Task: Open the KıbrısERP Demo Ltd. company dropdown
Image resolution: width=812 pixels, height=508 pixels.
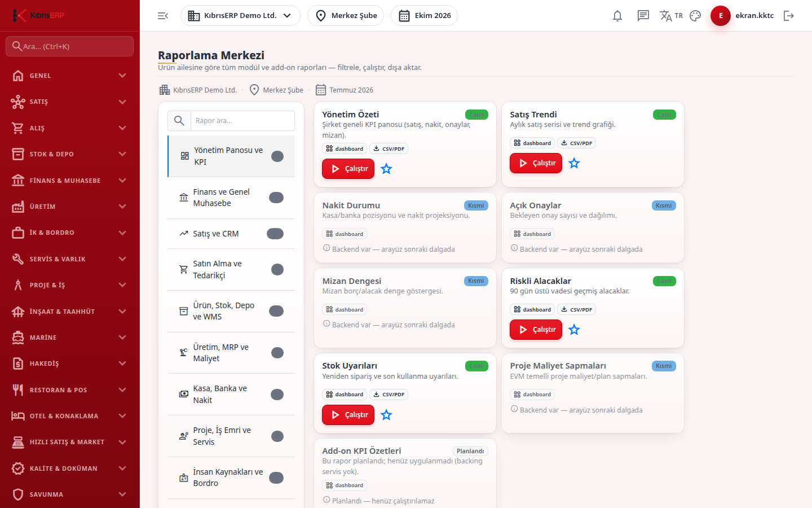Action: [240, 16]
